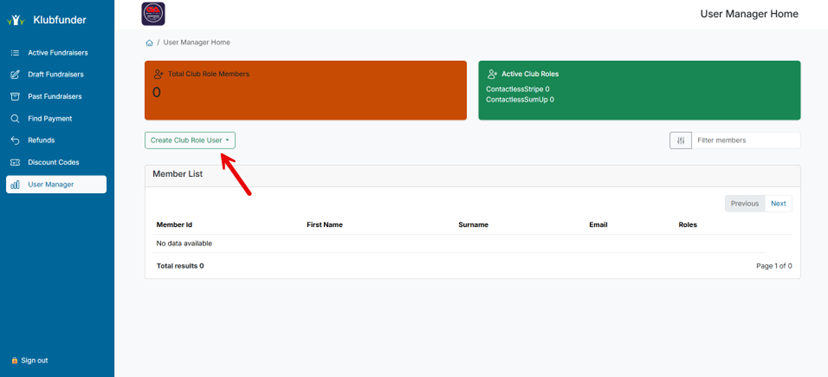Click the User Manager Home page title
The width and height of the screenshot is (828, 377).
(x=749, y=14)
